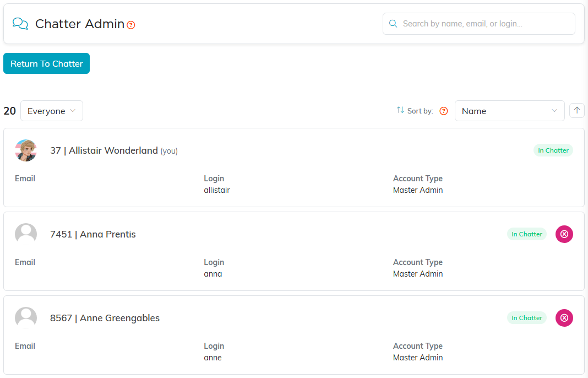
Task: Focus the search by name field
Action: [479, 24]
